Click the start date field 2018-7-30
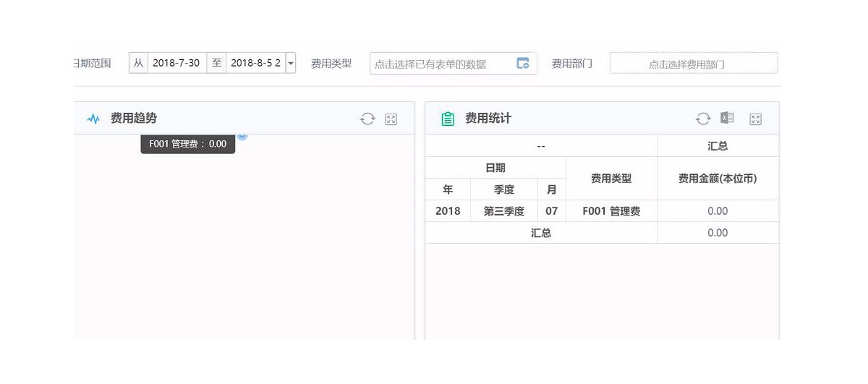Screen dimensions: 868x384 [176, 63]
